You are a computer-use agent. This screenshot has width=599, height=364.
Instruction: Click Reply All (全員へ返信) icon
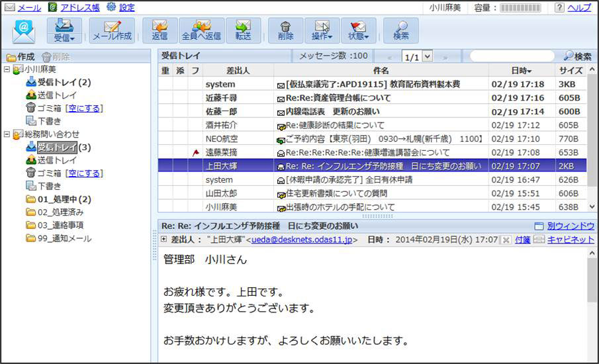click(x=200, y=30)
